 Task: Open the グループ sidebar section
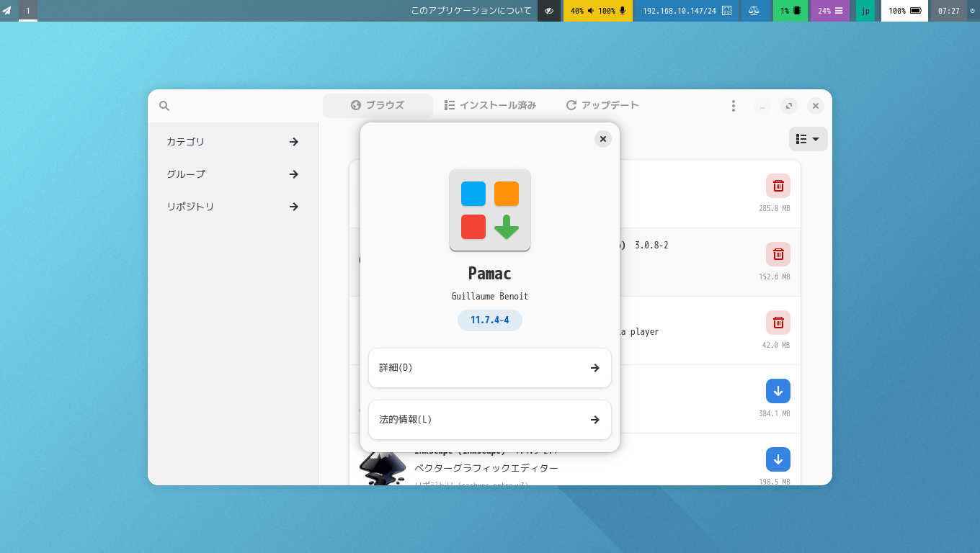click(233, 174)
